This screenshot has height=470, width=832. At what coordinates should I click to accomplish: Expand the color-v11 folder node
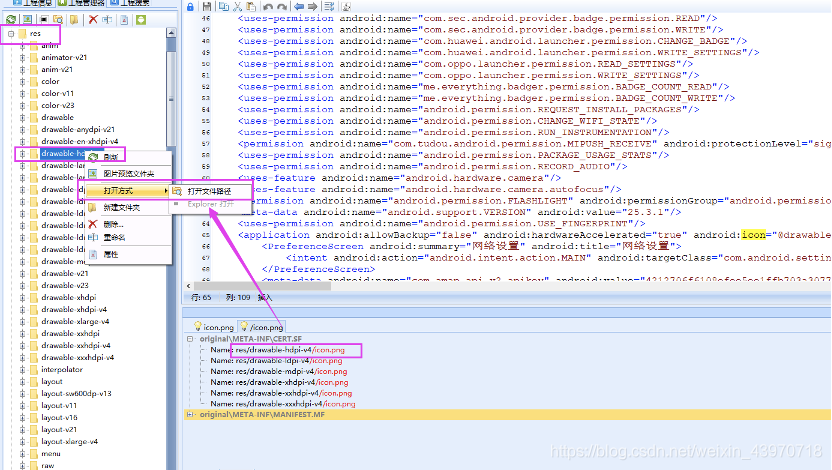[22, 93]
